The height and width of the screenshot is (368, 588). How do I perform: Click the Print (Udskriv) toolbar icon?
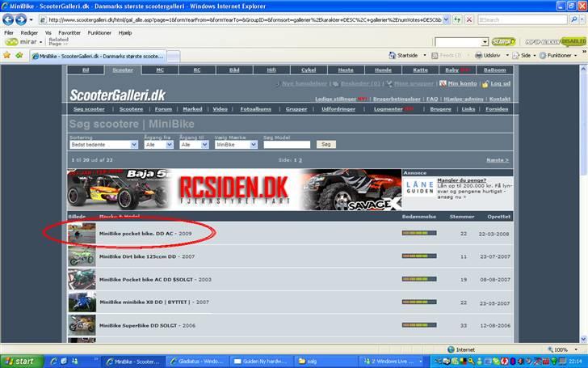coord(478,55)
